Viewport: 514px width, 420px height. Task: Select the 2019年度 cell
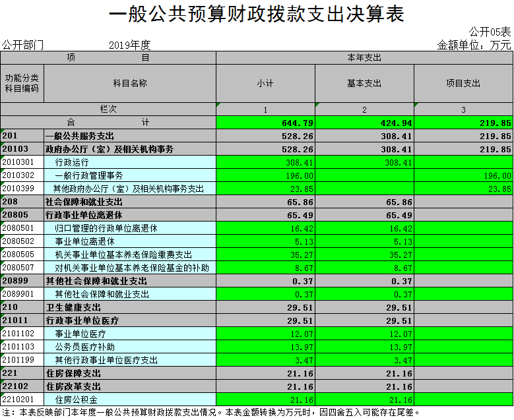[130, 45]
